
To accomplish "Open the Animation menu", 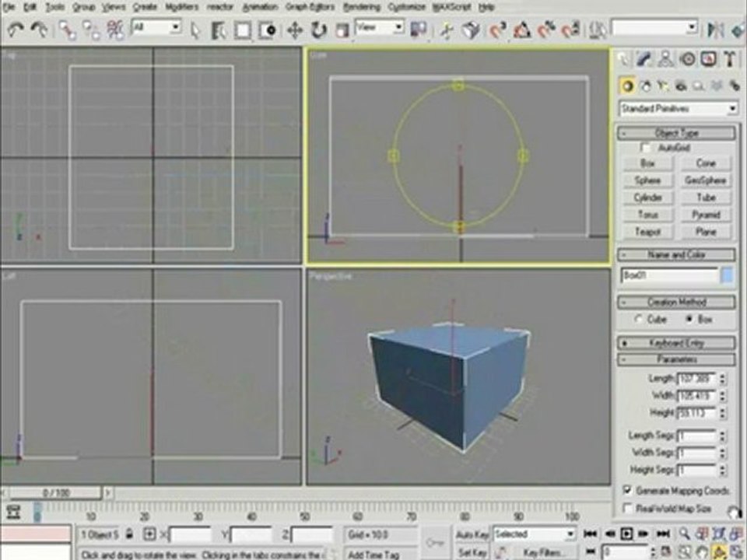I will click(x=259, y=7).
